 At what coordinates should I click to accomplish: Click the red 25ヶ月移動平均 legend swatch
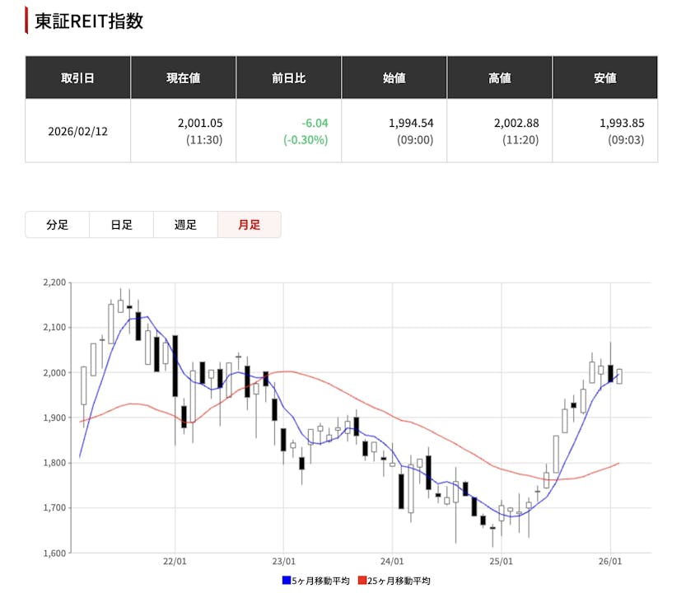click(x=362, y=581)
